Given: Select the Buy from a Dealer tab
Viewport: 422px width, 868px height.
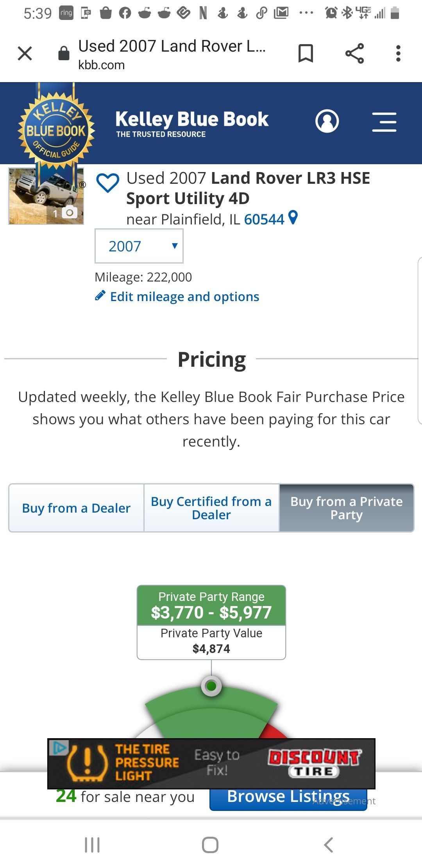Looking at the screenshot, I should pos(76,508).
